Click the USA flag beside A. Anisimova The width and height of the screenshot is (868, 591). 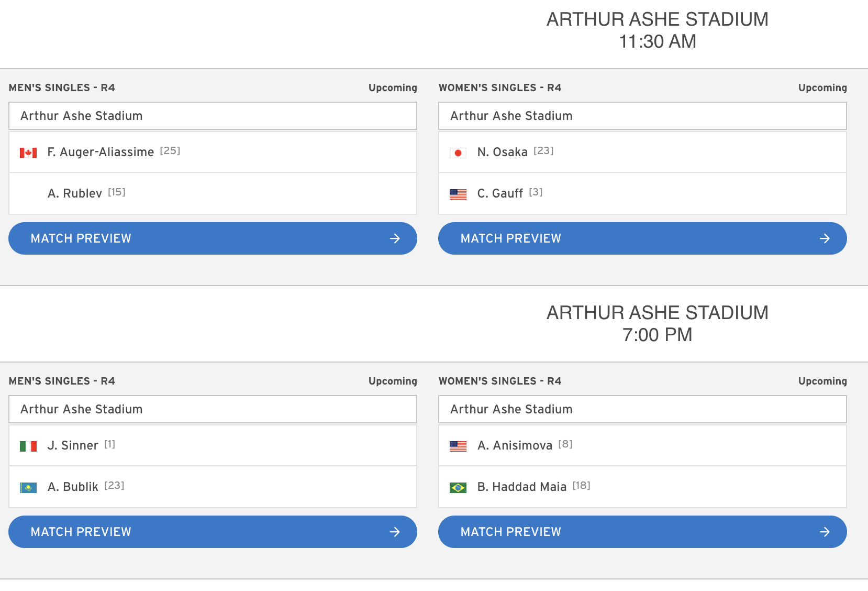point(458,446)
